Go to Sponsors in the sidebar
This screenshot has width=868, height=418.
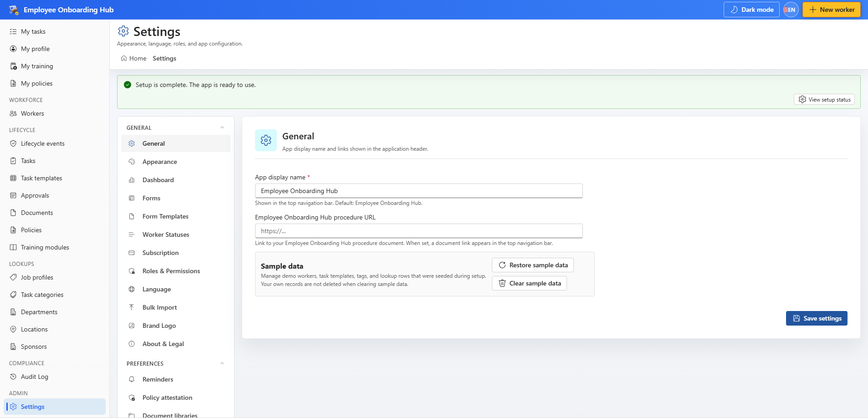55,347
